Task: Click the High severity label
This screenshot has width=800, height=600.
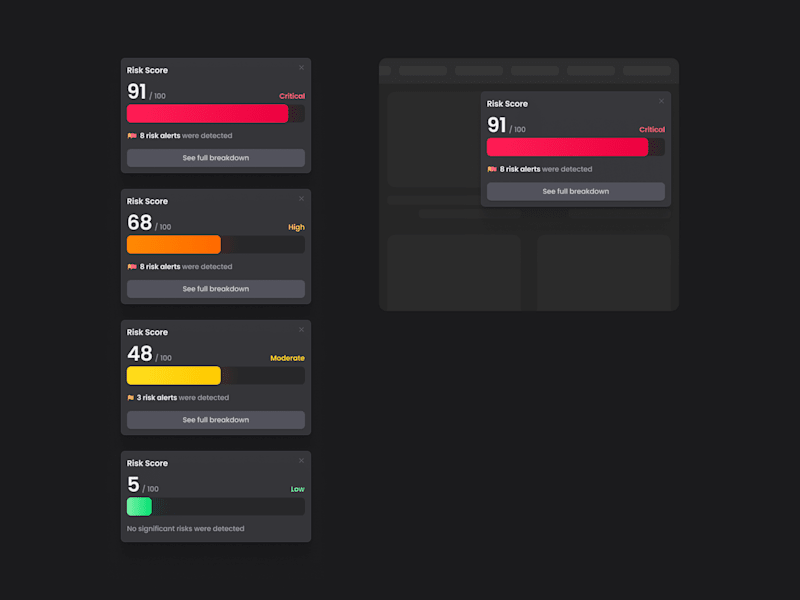Action: click(x=296, y=227)
